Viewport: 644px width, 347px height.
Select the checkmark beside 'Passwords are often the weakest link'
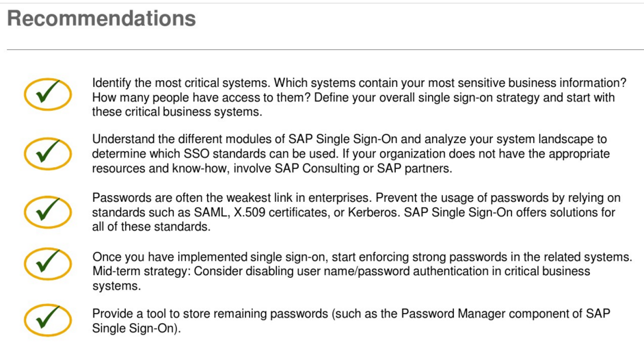[48, 211]
